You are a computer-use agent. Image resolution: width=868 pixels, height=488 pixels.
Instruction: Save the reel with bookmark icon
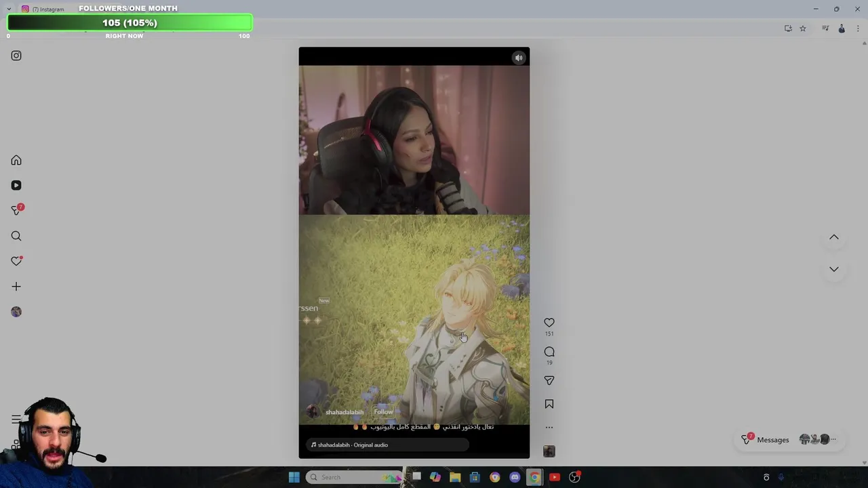click(549, 404)
